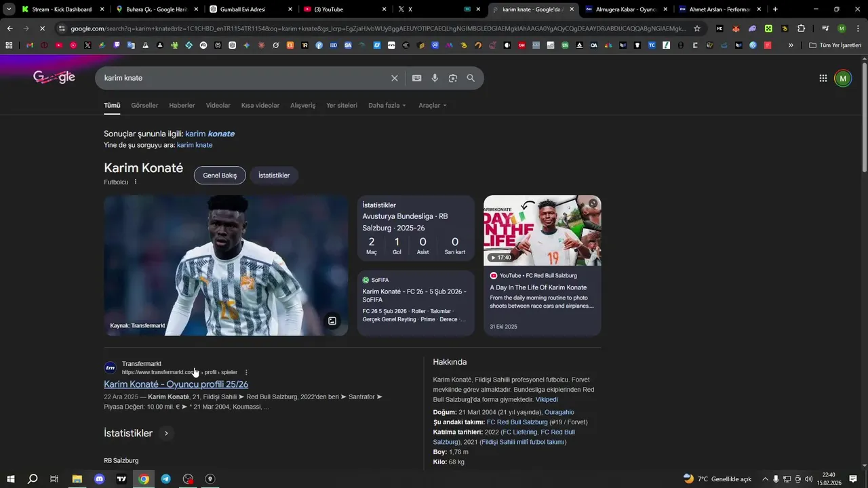868x488 pixels.
Task: Show hidden bookmarks chevron
Action: coord(791,45)
